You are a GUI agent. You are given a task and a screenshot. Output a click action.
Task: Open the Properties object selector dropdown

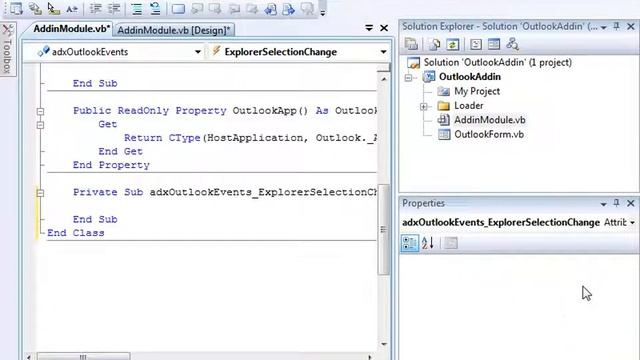[632, 223]
